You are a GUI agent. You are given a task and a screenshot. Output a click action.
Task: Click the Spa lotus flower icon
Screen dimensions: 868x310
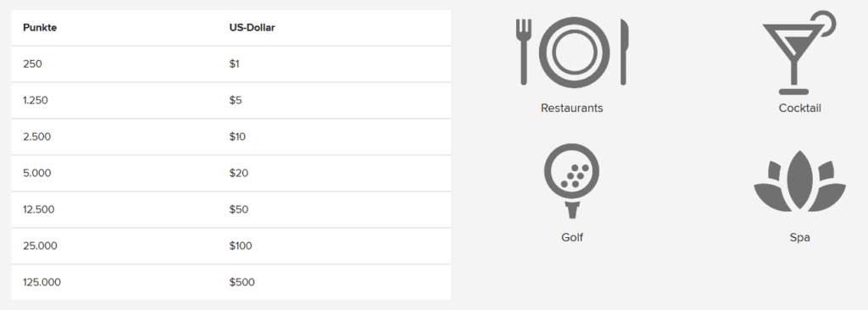click(x=799, y=181)
